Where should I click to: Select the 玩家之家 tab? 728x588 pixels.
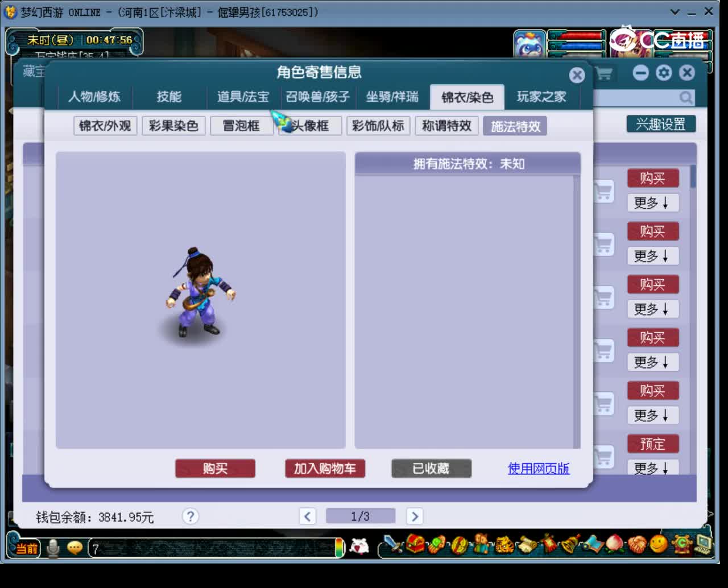[x=541, y=97]
